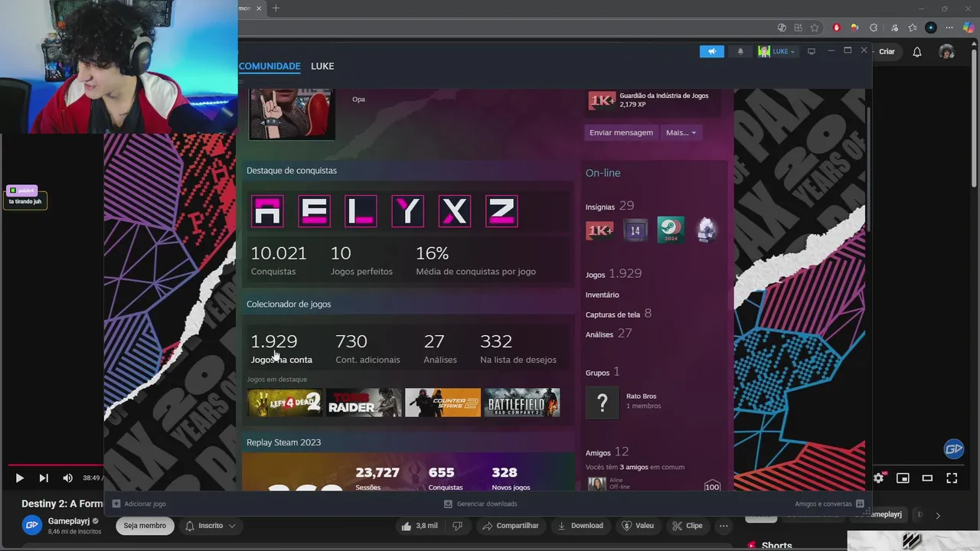980x551 pixels.
Task: Click the Clipe button
Action: [687, 526]
